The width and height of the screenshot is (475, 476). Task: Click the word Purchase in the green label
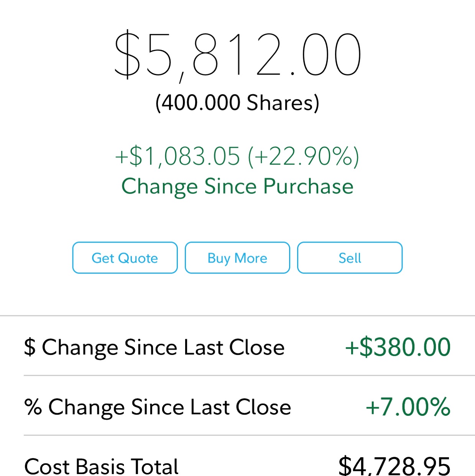pyautogui.click(x=308, y=186)
